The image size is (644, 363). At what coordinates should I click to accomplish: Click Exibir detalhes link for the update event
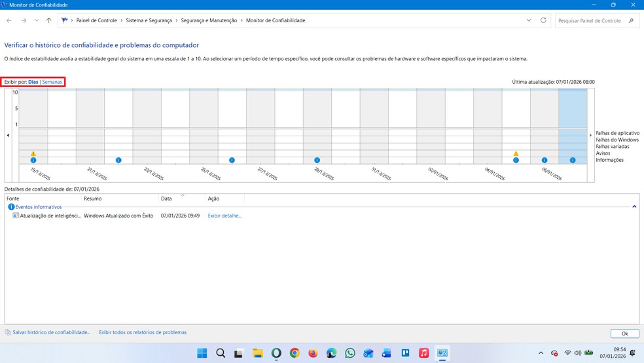point(224,216)
